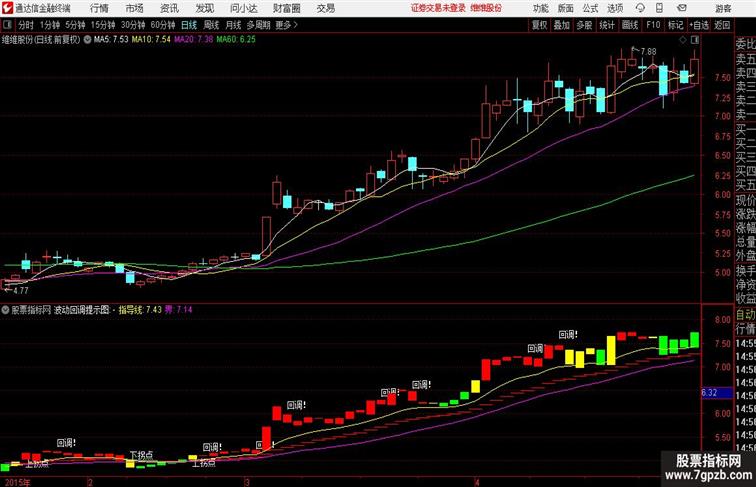Click MA5: 7.53 indicator value
Screen dimensions: 756x487
coord(111,40)
